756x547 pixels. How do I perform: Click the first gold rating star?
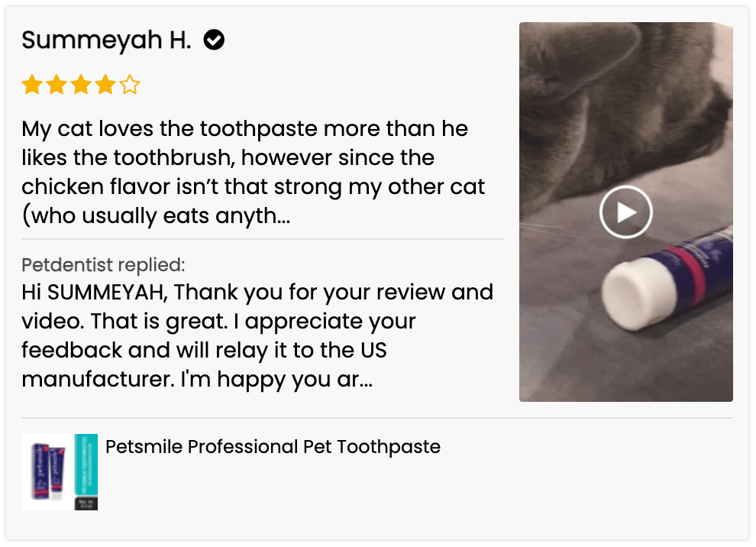32,85
